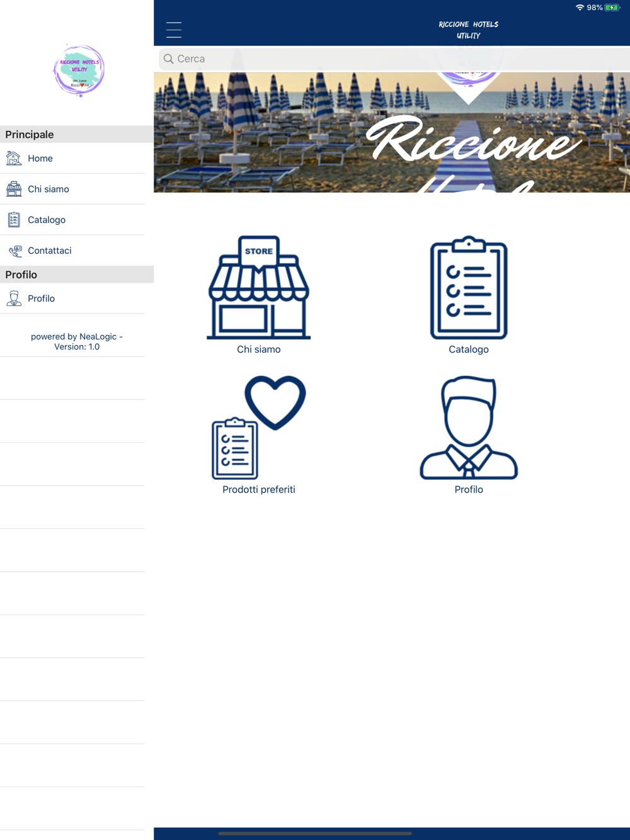The height and width of the screenshot is (840, 630).
Task: Click the Prodotti preferiti label
Action: 259,489
